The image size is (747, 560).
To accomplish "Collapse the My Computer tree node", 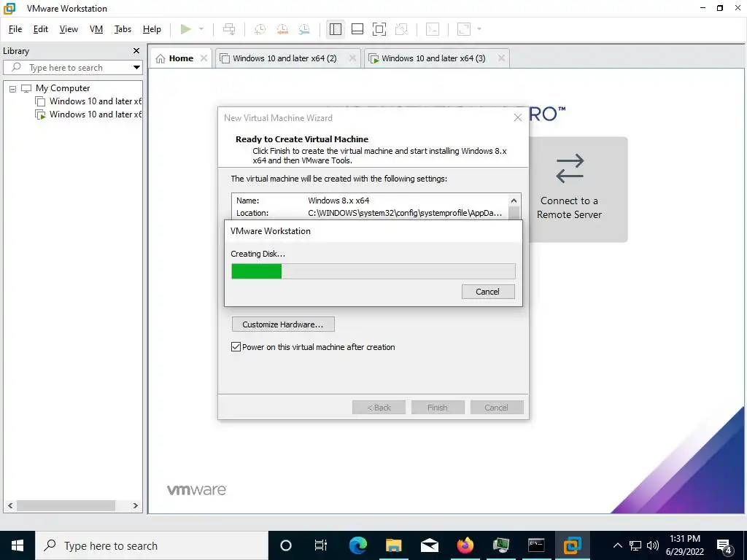I will [x=13, y=88].
